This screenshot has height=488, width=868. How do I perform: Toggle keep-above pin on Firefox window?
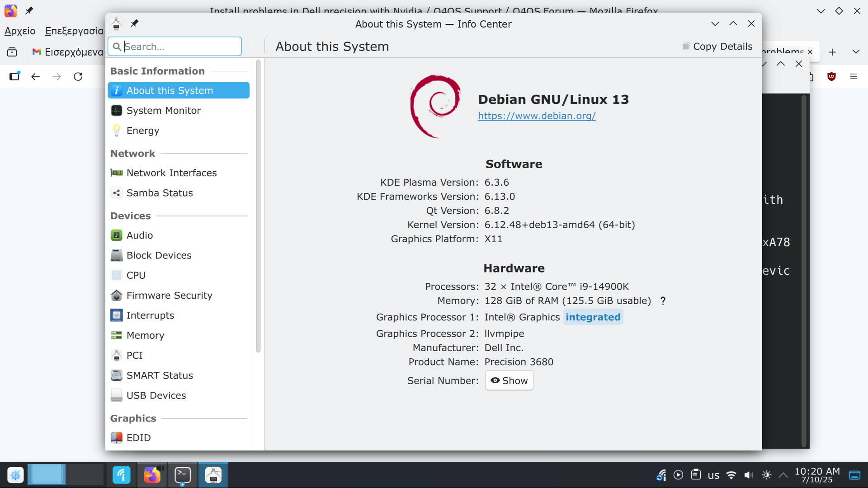point(29,10)
